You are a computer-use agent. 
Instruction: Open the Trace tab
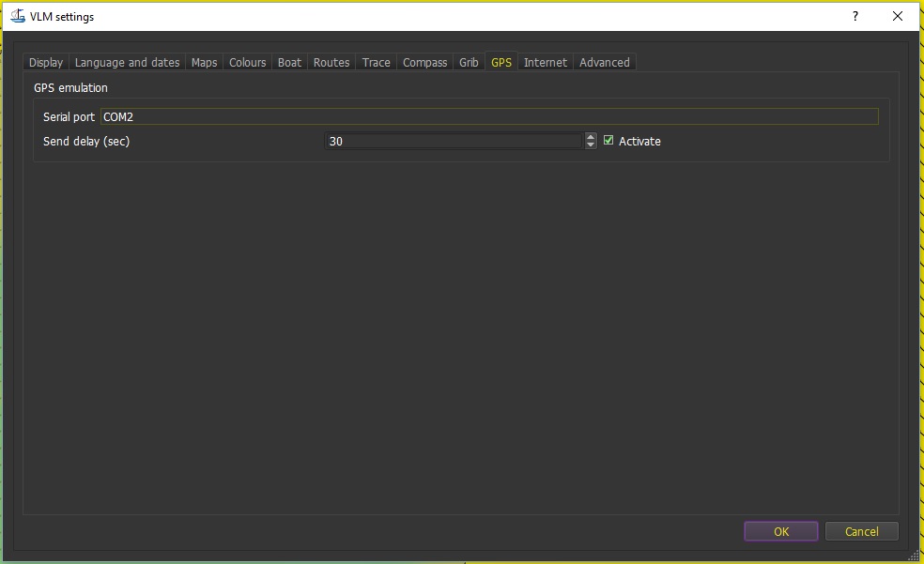pyautogui.click(x=376, y=62)
